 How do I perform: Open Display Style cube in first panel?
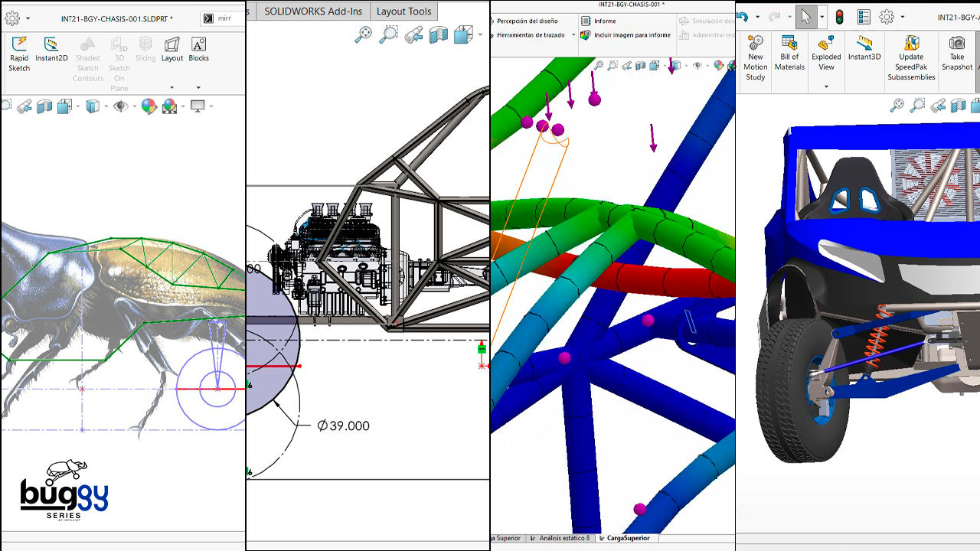[x=93, y=106]
